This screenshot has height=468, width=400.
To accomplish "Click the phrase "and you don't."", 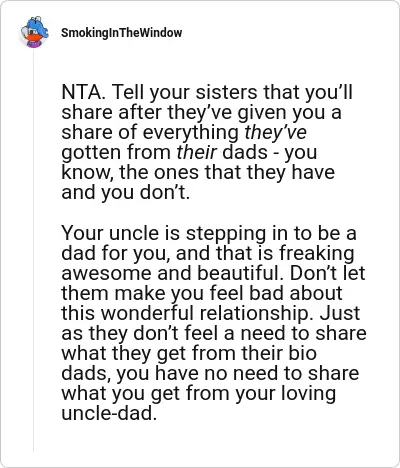I will click(x=125, y=192).
